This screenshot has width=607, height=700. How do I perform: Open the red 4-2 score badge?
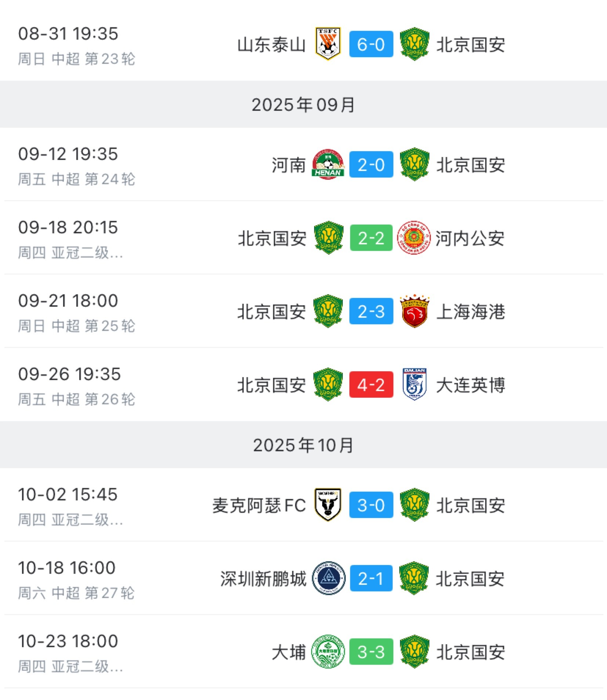pos(371,384)
